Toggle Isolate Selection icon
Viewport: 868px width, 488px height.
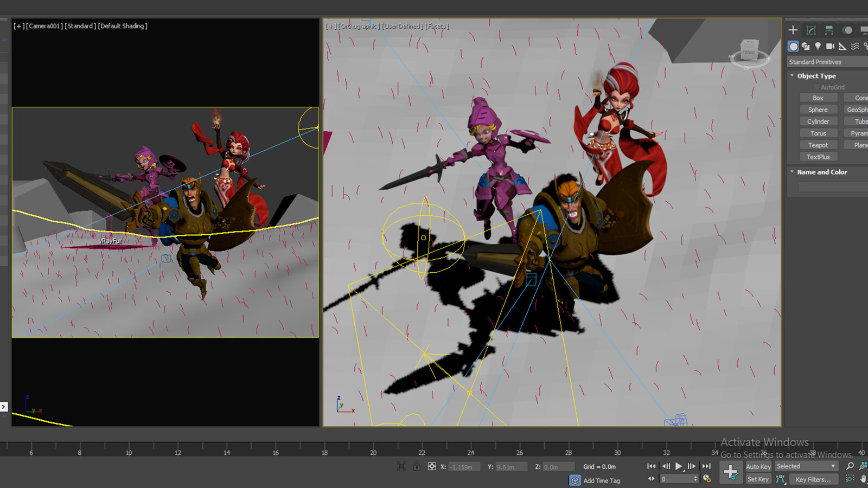click(x=401, y=466)
